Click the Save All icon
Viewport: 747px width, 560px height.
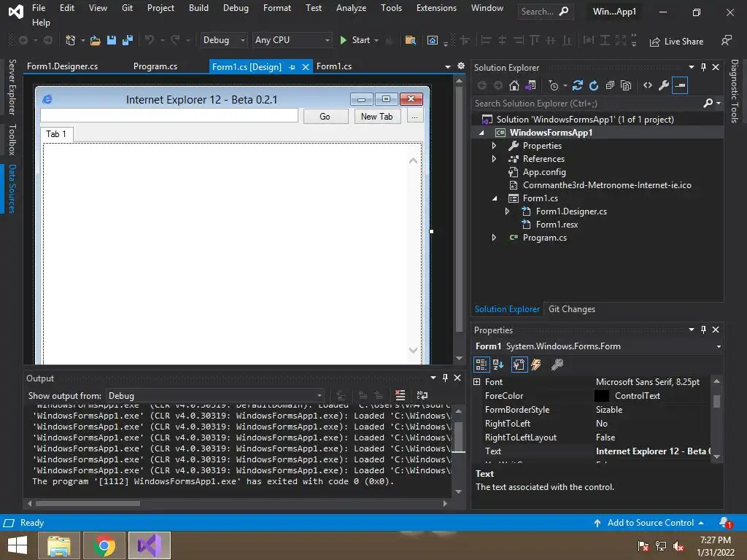[127, 41]
